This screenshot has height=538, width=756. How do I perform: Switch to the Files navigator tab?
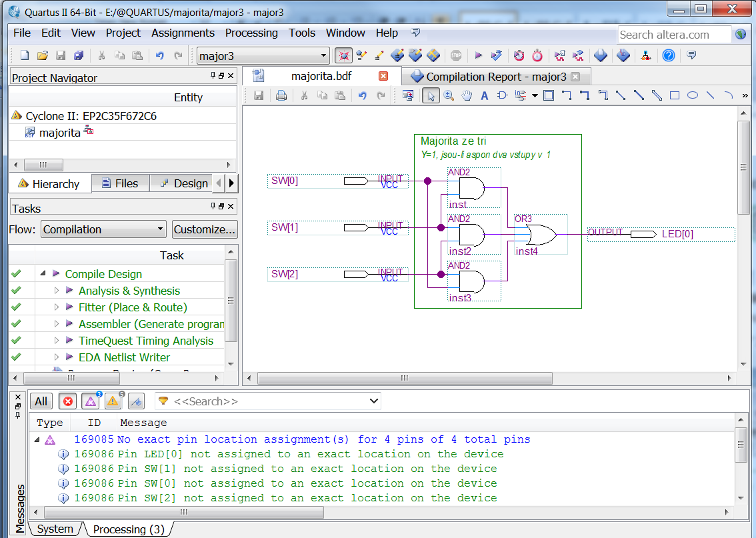pos(120,183)
